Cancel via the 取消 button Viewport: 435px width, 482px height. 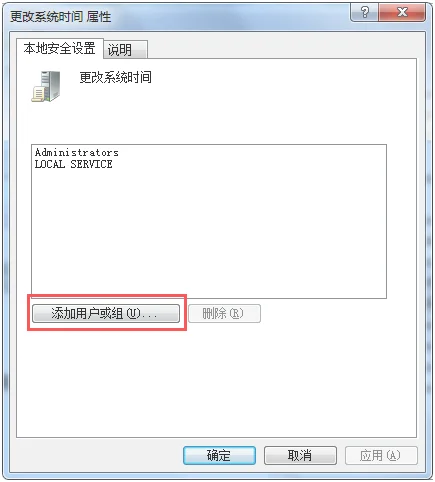pos(300,455)
